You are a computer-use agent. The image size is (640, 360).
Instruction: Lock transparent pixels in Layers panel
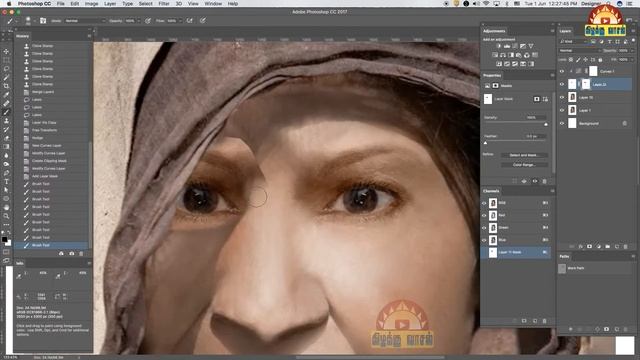pyautogui.click(x=571, y=60)
